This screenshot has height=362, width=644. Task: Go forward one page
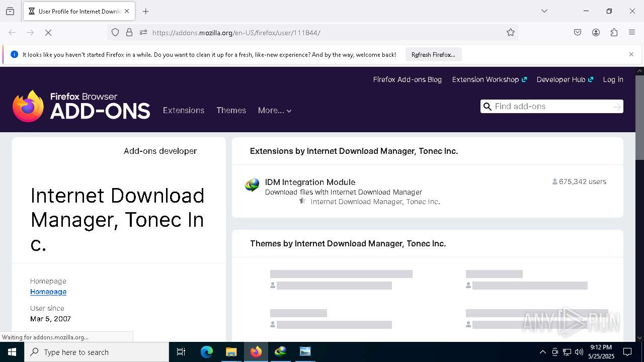click(30, 33)
